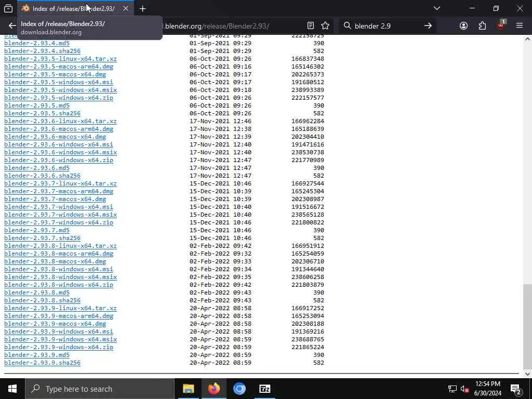Open the taskbar clock showing 12:54 PM
The width and height of the screenshot is (532, 399).
pos(487,389)
